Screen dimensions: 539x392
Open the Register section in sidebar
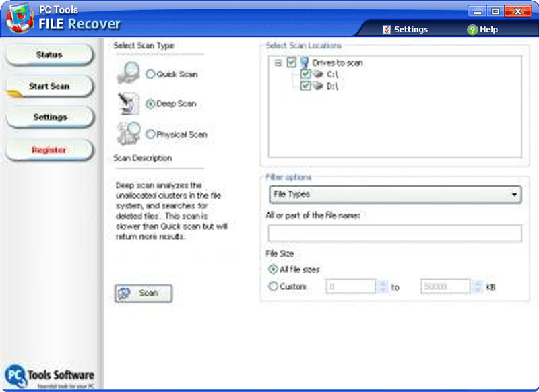pyautogui.click(x=49, y=150)
